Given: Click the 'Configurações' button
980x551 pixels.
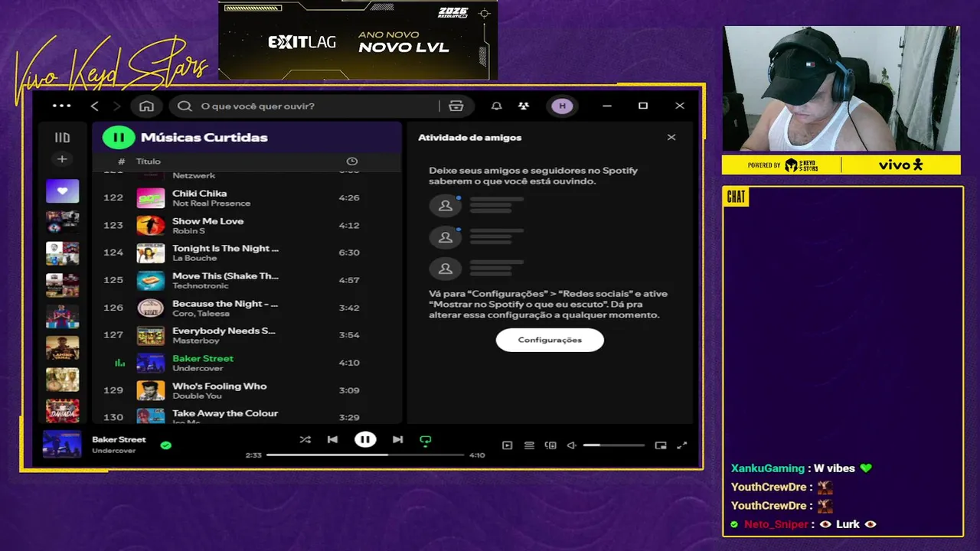Looking at the screenshot, I should [x=550, y=340].
